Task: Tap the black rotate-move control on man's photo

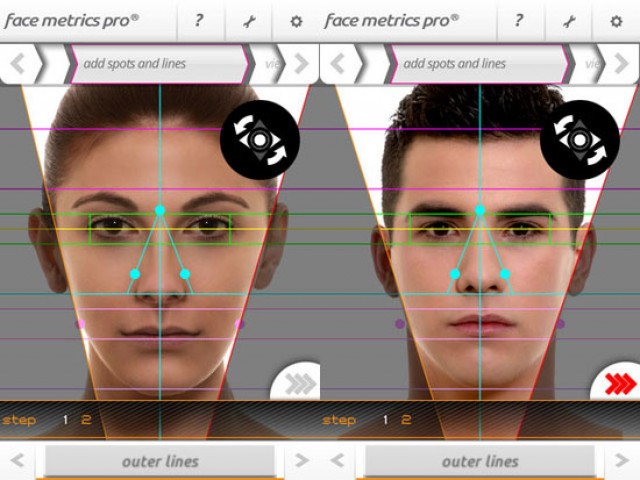Action: coord(579,140)
